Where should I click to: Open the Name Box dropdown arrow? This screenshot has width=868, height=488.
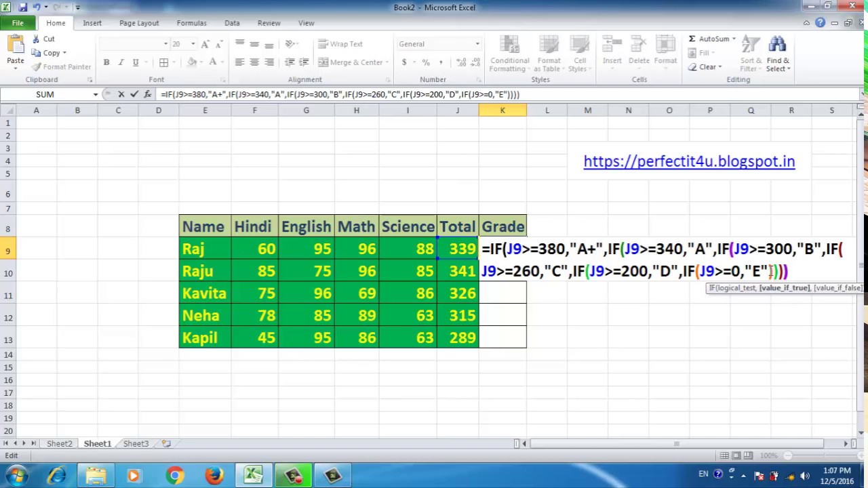point(96,95)
